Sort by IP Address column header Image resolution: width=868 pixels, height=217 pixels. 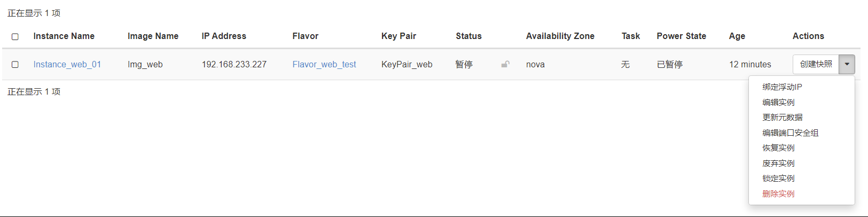pyautogui.click(x=224, y=36)
